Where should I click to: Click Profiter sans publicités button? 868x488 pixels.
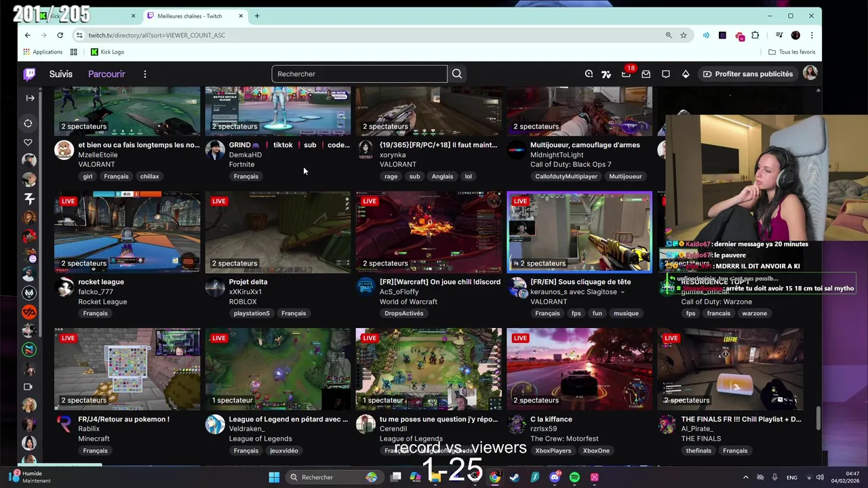tap(748, 74)
